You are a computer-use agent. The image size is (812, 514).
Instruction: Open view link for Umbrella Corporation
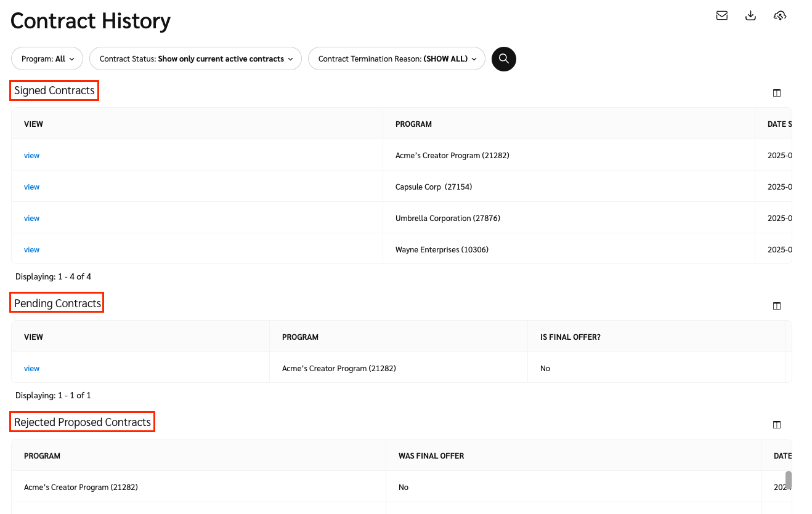pyautogui.click(x=31, y=219)
